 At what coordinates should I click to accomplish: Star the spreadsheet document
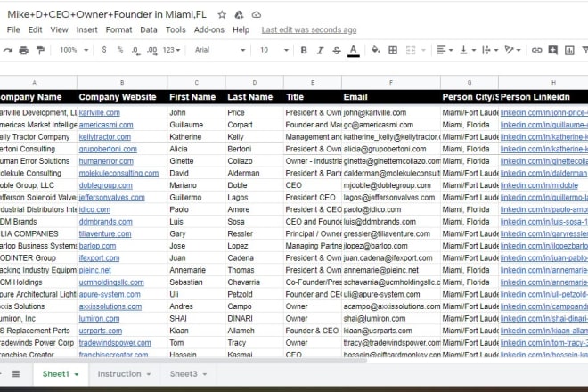point(222,14)
